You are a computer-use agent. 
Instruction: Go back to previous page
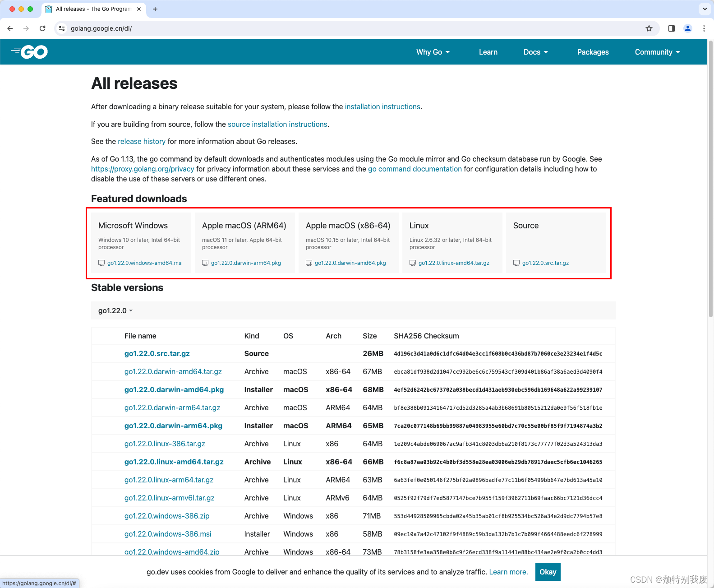point(10,28)
